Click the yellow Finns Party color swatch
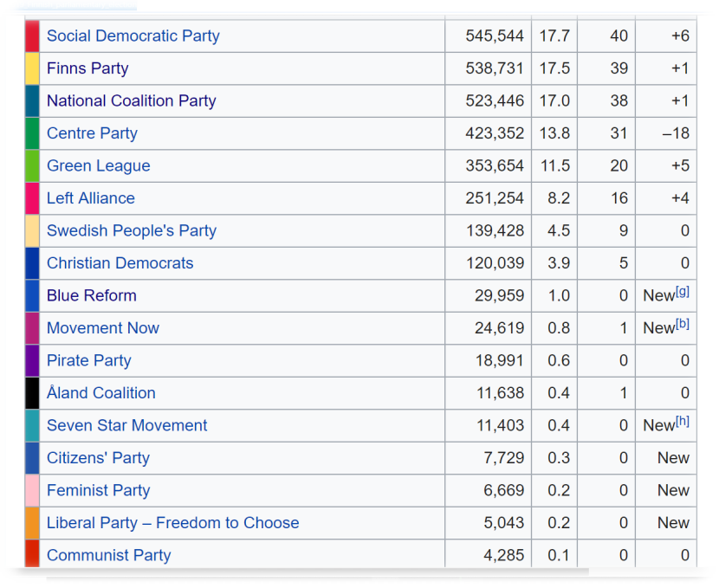This screenshot has height=588, width=719. (x=32, y=68)
